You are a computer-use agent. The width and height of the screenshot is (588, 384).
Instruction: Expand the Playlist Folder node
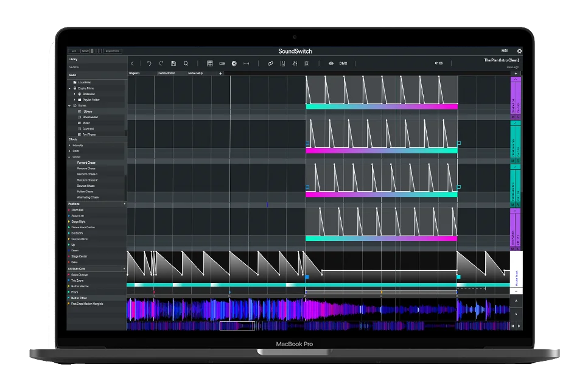pos(75,100)
